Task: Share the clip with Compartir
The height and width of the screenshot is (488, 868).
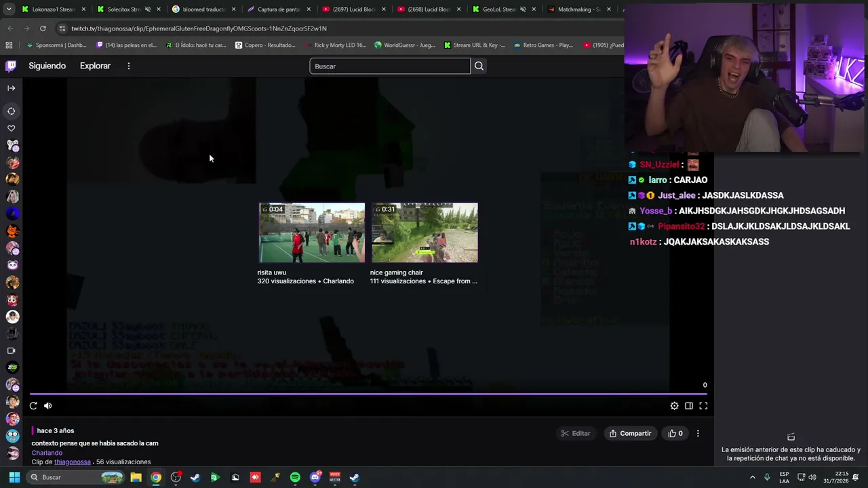Action: click(630, 433)
